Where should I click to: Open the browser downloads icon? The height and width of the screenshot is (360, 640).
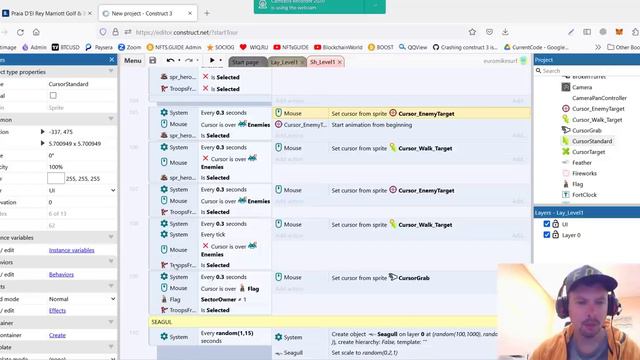(505, 32)
